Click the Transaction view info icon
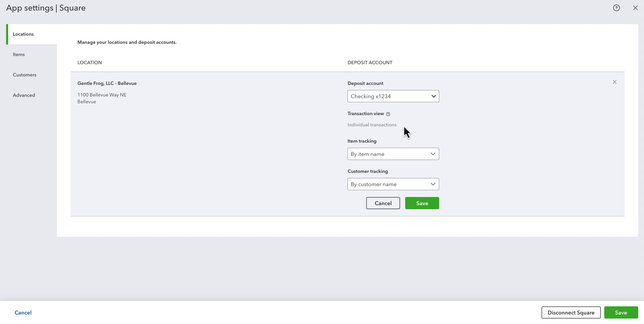 (x=388, y=114)
